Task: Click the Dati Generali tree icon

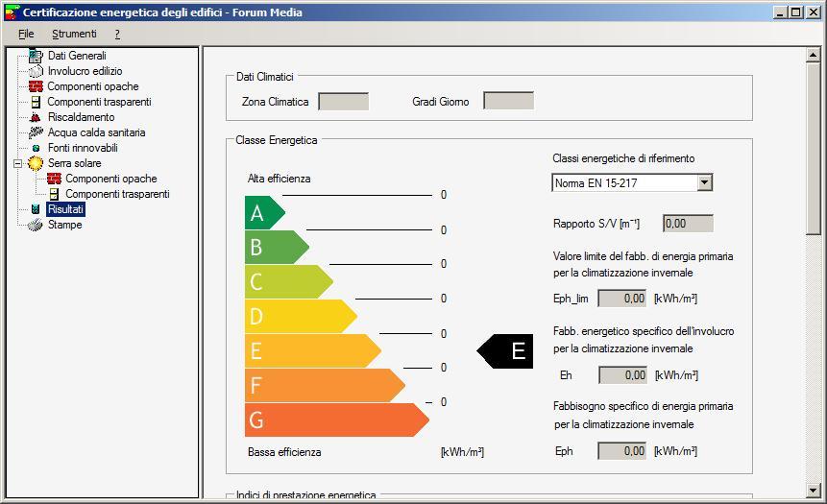Action: [x=36, y=56]
